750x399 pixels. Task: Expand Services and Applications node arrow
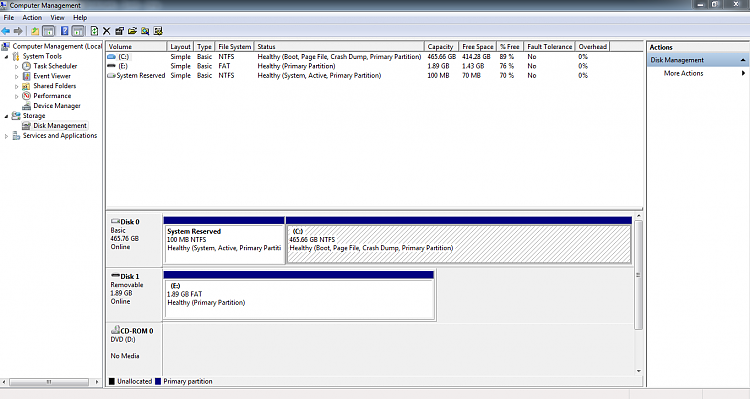(6, 136)
